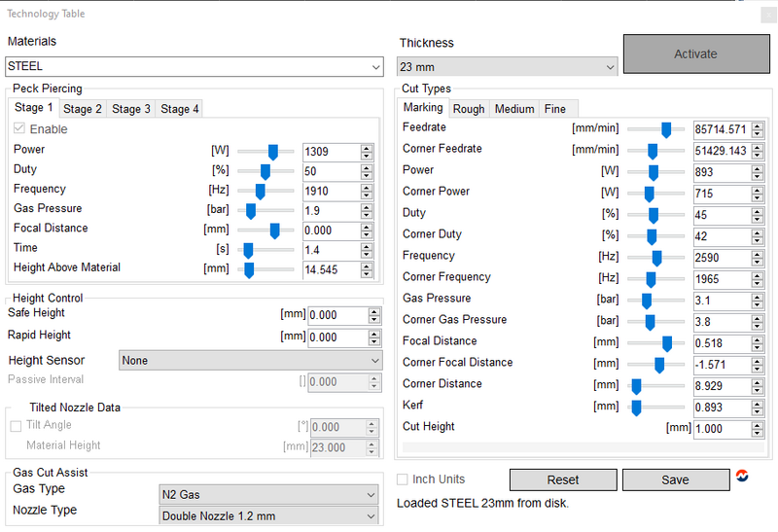Image resolution: width=778 pixels, height=532 pixels.
Task: Click the Kerf slider handle
Action: (x=636, y=407)
